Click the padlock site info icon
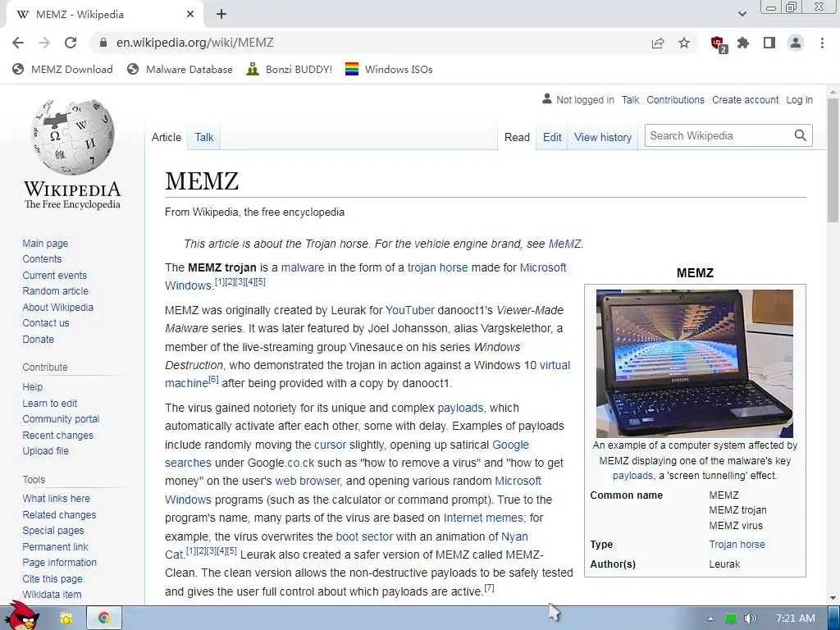The height and width of the screenshot is (630, 840). (x=104, y=43)
